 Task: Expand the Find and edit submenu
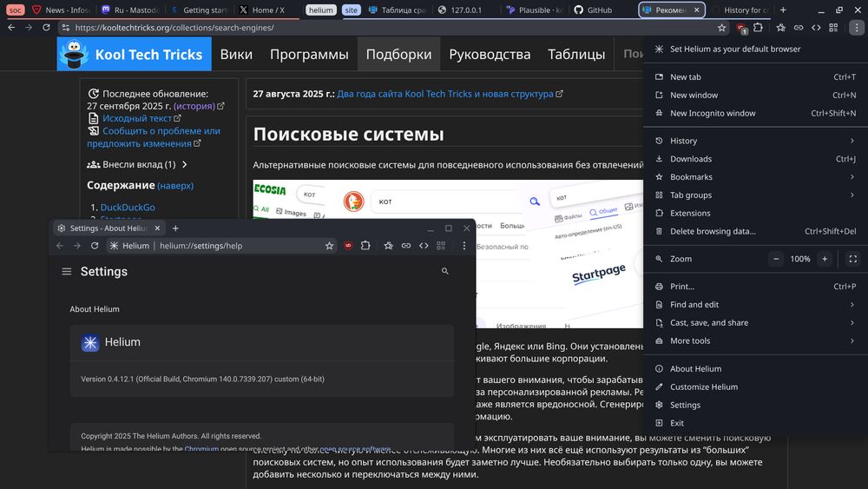756,305
